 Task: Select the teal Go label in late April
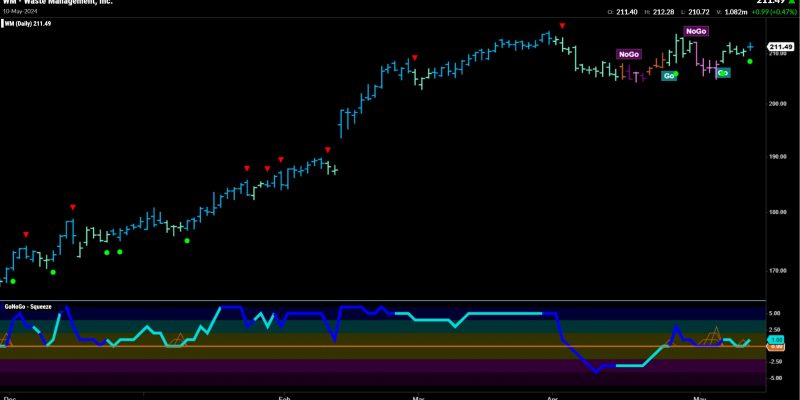[x=668, y=76]
